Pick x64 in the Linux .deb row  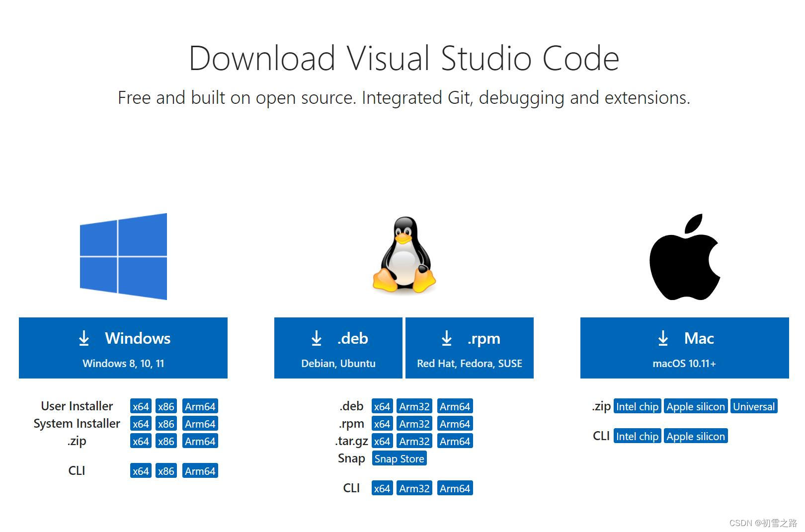(x=382, y=406)
